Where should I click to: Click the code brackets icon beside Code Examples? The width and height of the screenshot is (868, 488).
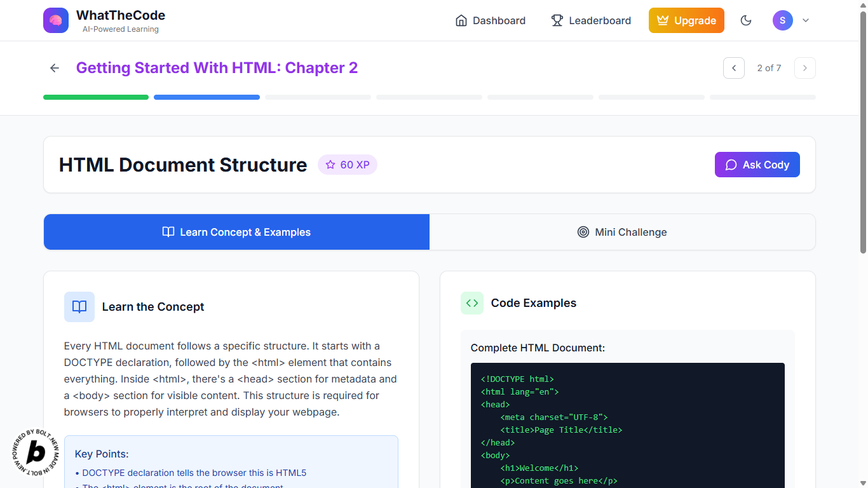(x=472, y=303)
